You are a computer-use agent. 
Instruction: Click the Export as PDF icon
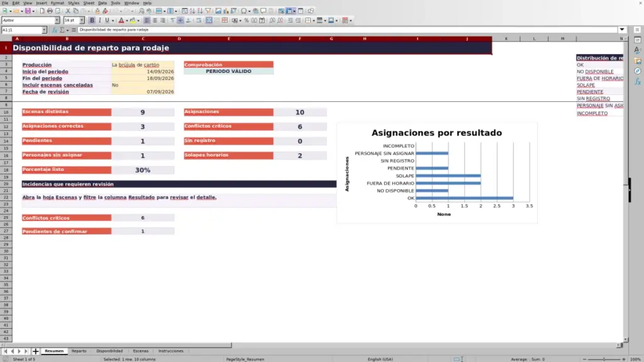42,11
